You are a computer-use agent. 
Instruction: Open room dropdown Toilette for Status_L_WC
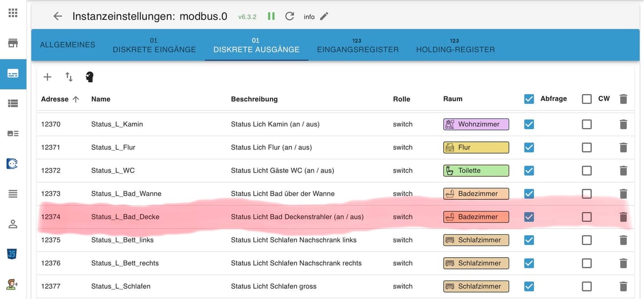(x=476, y=170)
